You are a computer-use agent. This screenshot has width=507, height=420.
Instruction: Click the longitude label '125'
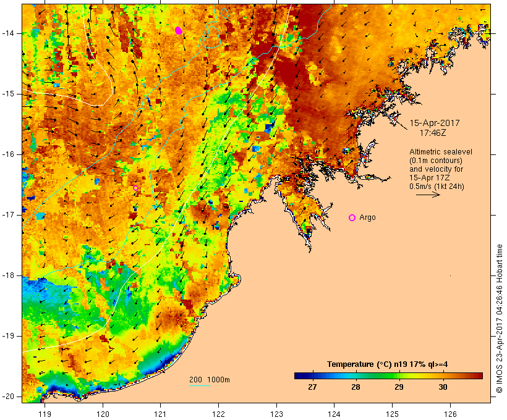(x=392, y=414)
